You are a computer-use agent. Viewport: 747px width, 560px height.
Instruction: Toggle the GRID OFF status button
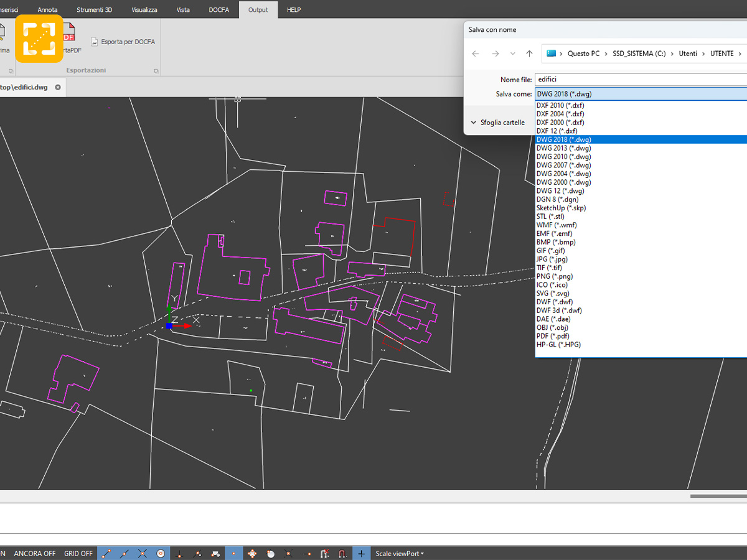78,553
